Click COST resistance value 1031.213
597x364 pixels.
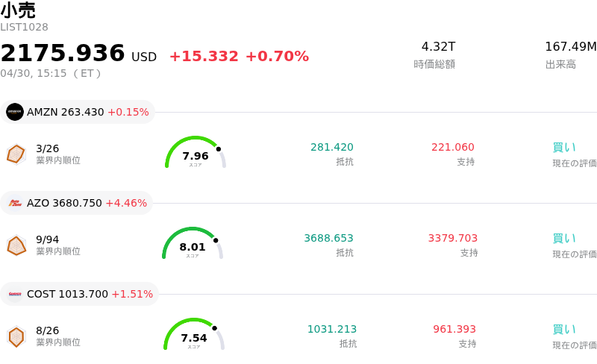point(332,329)
